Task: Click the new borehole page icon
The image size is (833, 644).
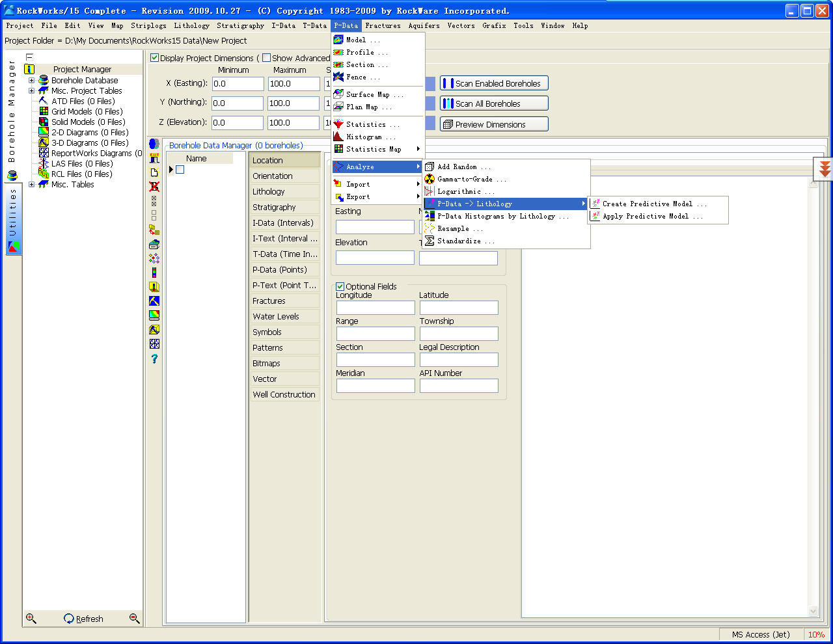Action: 154,172
